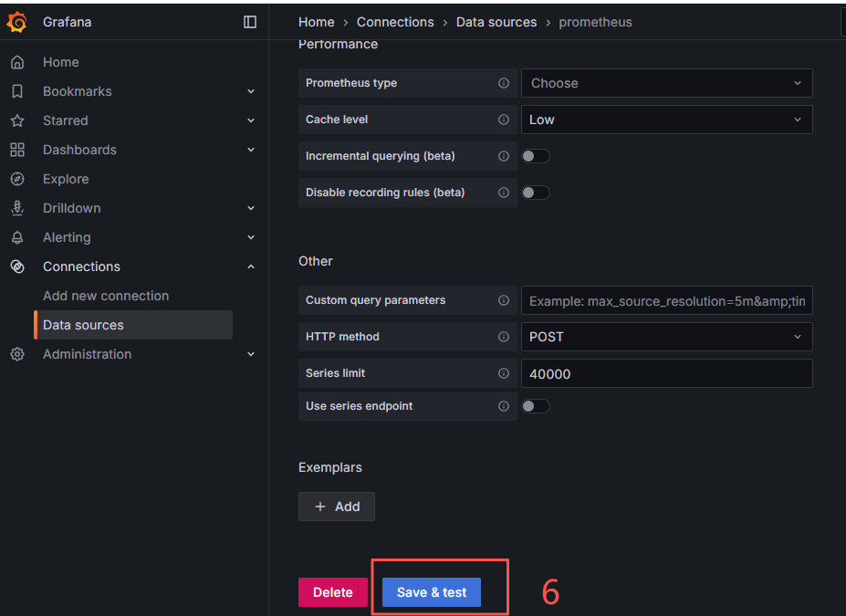Open Explore in the sidebar menu
This screenshot has width=846, height=616.
pyautogui.click(x=66, y=179)
